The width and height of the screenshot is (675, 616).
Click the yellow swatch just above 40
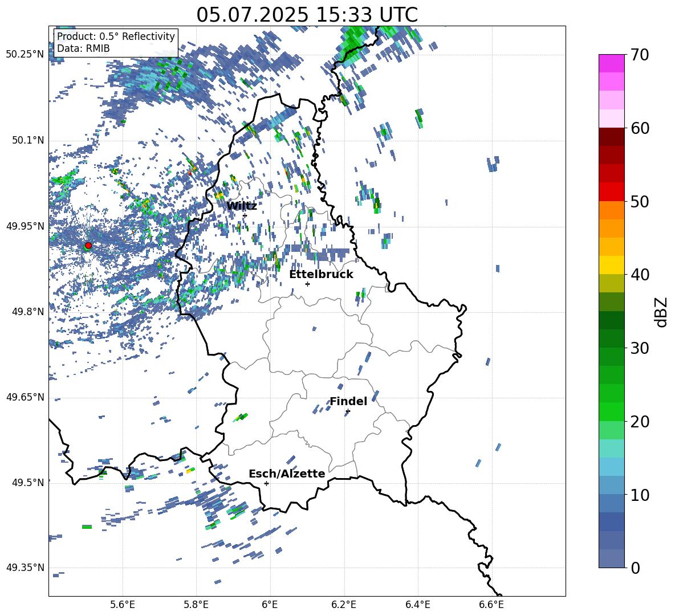(611, 265)
